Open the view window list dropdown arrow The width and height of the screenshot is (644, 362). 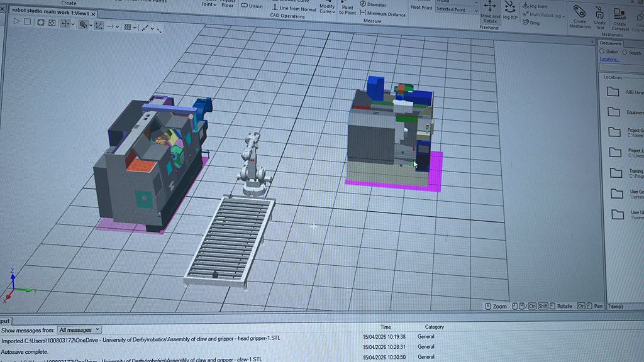coord(592,42)
